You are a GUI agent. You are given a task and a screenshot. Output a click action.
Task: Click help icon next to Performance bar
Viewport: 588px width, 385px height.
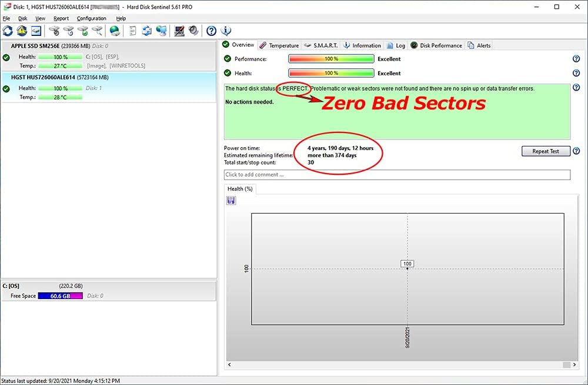(576, 59)
